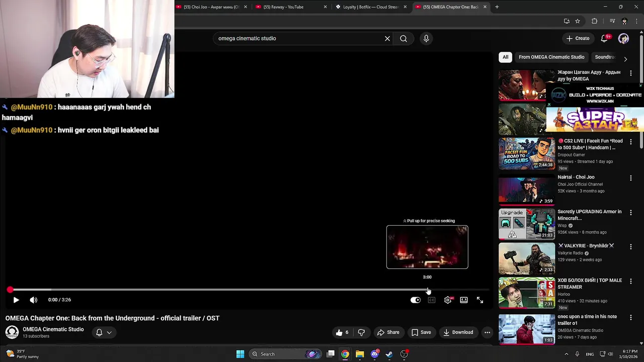644x362 pixels.
Task: Save video to playlist
Action: point(421,332)
